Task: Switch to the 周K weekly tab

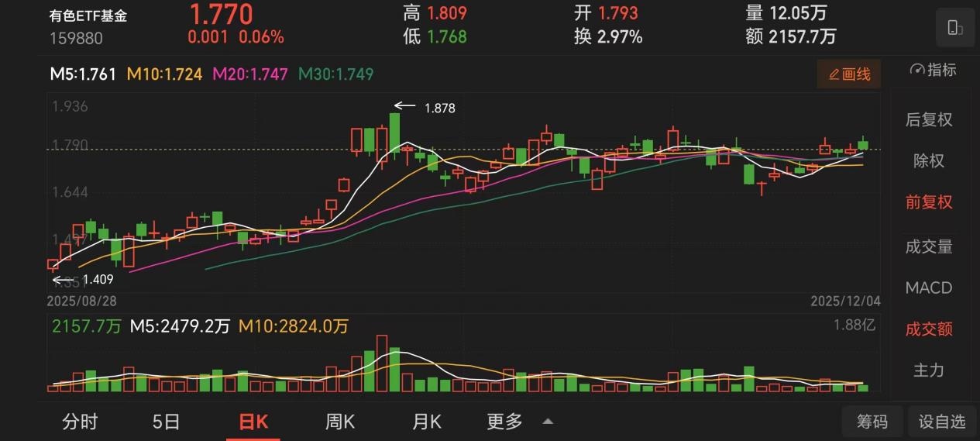Action: [340, 422]
